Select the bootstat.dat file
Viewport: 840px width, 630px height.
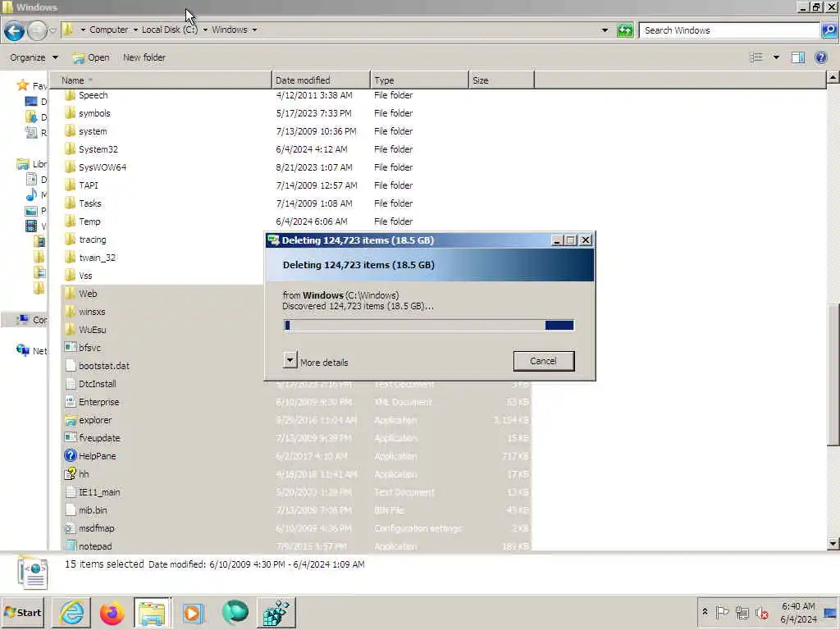click(104, 367)
